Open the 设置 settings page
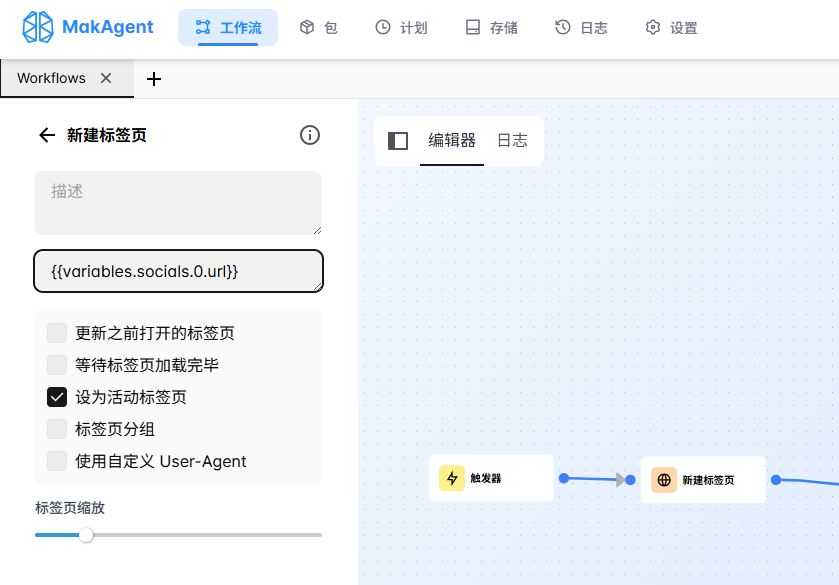This screenshot has height=585, width=839. coord(670,28)
